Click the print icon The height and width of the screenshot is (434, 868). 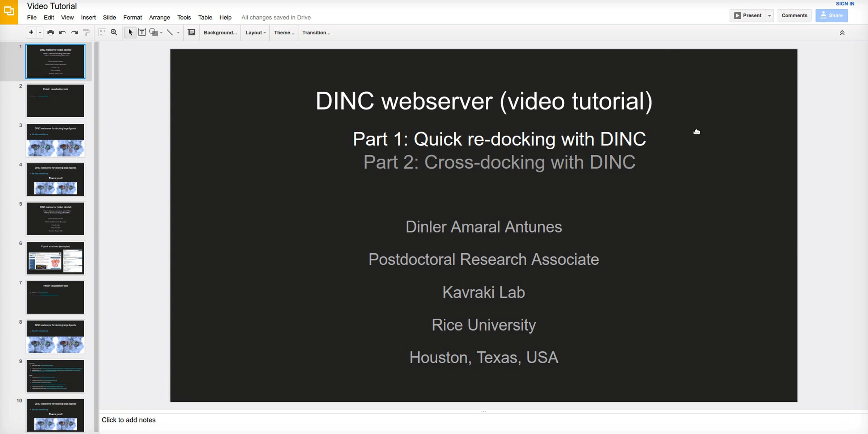[51, 33]
